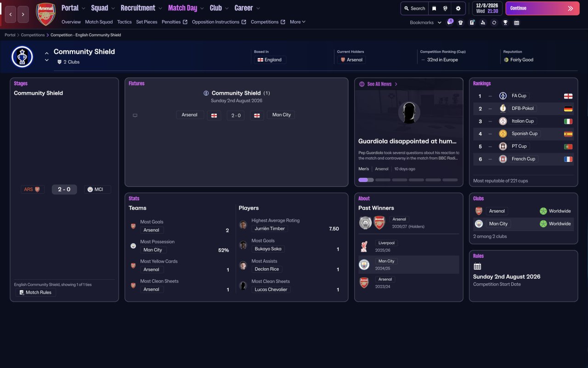Click the Community Shield trophy logo
Viewport: 588px width, 368px height.
(22, 57)
